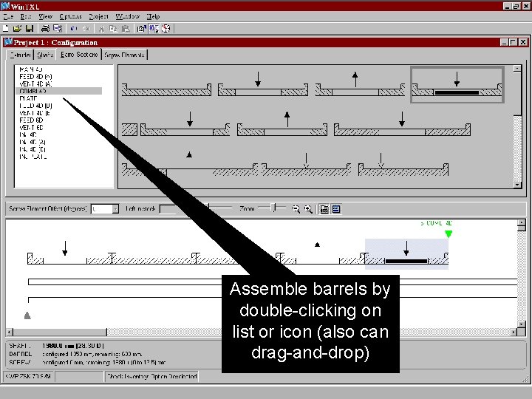The height and width of the screenshot is (399, 532).
Task: Open the Window menu
Action: [127, 16]
